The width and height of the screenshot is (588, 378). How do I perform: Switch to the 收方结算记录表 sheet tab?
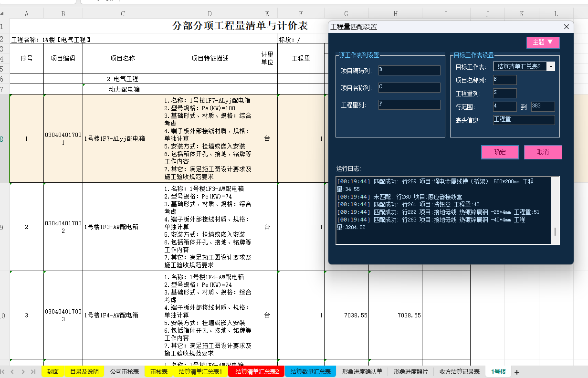coord(459,372)
